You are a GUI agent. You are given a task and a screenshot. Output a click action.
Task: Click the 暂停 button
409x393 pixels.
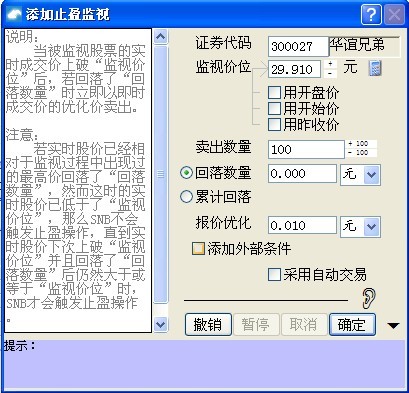(256, 324)
